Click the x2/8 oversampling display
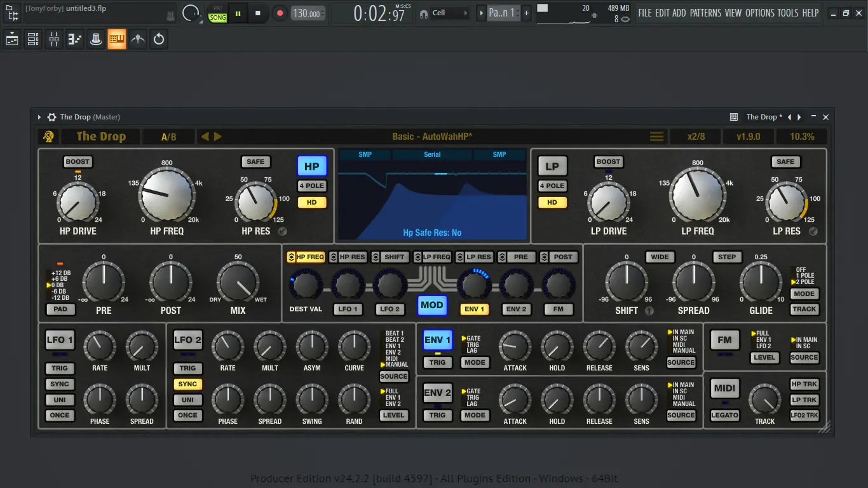 (x=696, y=137)
